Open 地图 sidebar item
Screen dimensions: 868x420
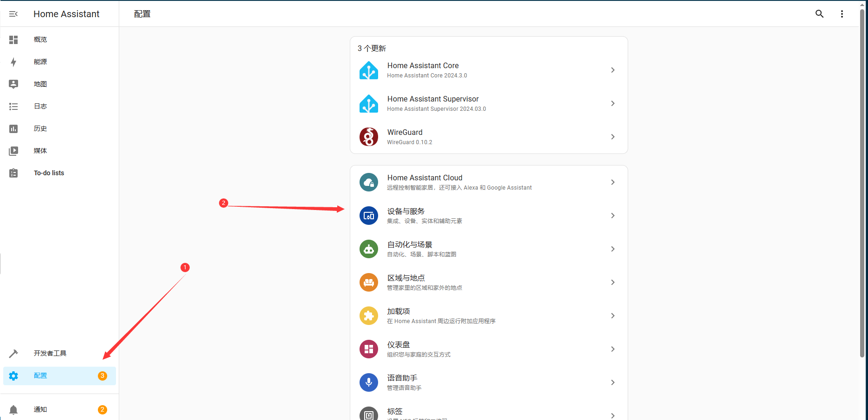40,84
